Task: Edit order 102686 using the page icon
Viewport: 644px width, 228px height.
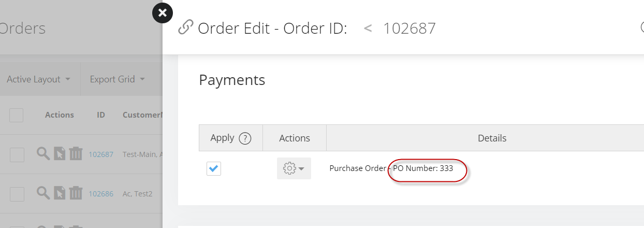Action: pos(60,193)
